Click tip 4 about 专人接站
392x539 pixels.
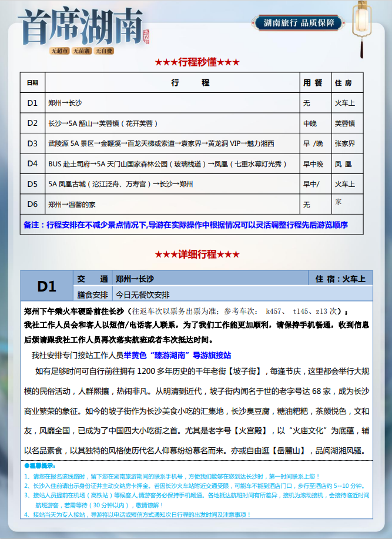pos(138,514)
